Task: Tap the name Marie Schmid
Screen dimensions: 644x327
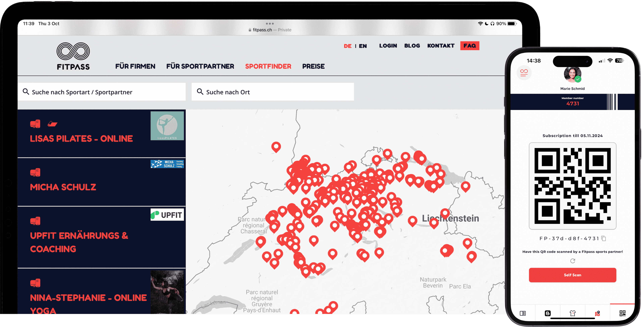Action: [573, 89]
